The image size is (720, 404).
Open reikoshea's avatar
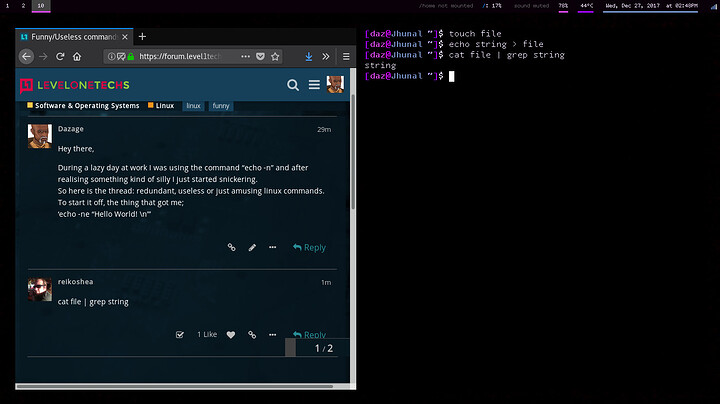click(x=40, y=289)
